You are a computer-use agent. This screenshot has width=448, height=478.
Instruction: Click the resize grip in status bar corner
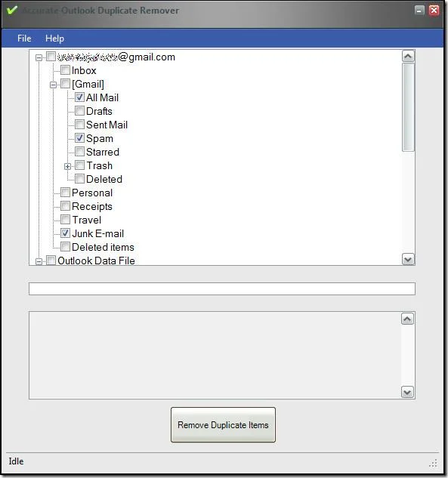(x=434, y=464)
